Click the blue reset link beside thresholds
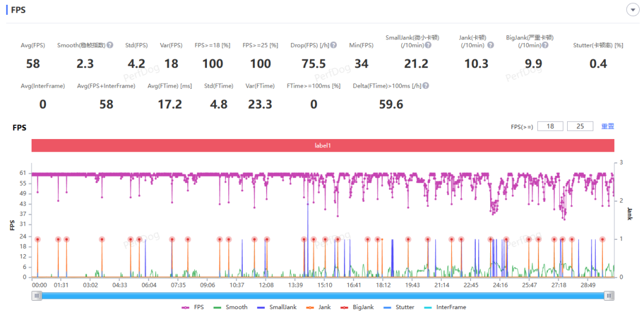The height and width of the screenshot is (312, 644). click(x=608, y=126)
